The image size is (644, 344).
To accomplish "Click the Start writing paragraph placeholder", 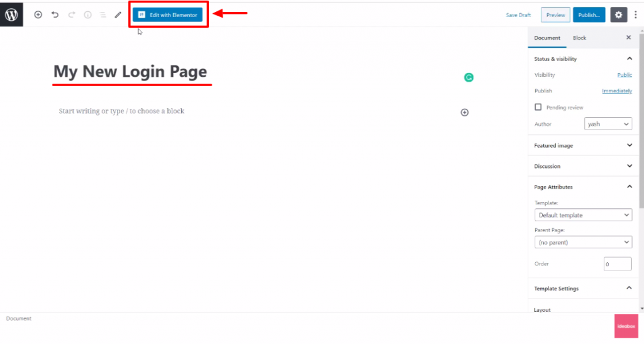I will [x=121, y=111].
